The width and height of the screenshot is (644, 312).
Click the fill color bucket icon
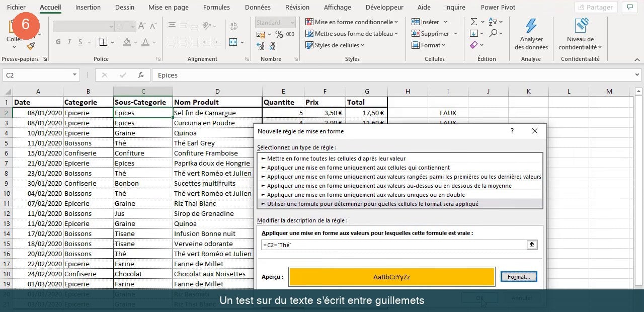click(x=127, y=42)
